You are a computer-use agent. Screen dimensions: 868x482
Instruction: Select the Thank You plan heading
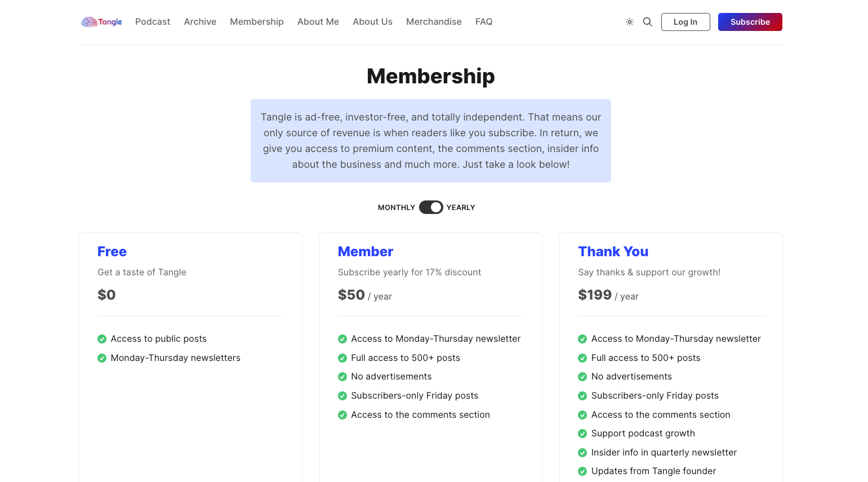coord(613,251)
